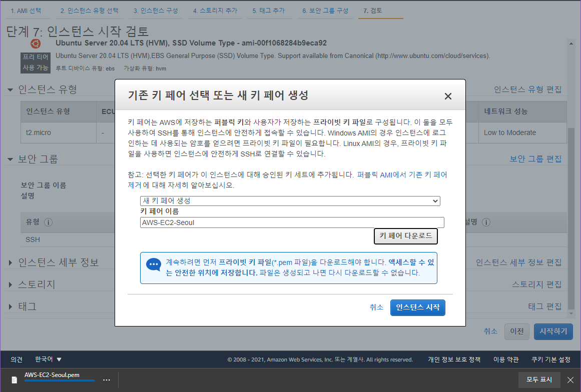
Task: Click the blue chat bubble info icon
Action: [x=154, y=265]
